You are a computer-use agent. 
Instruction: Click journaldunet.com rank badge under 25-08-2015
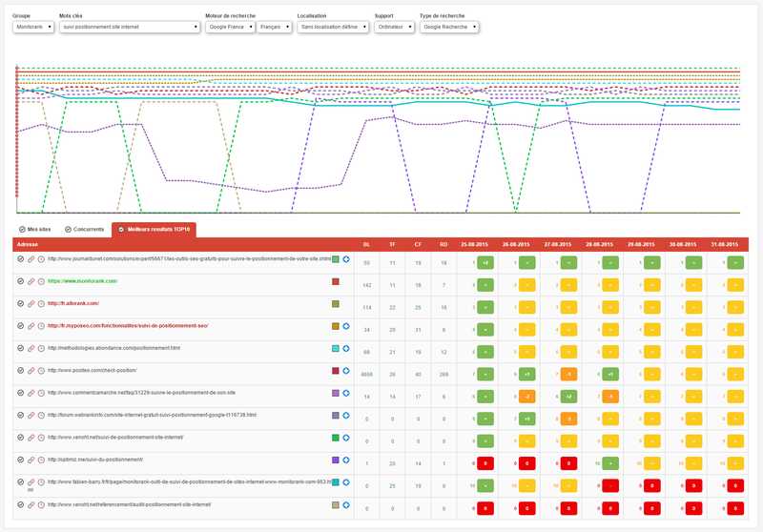[x=485, y=263]
